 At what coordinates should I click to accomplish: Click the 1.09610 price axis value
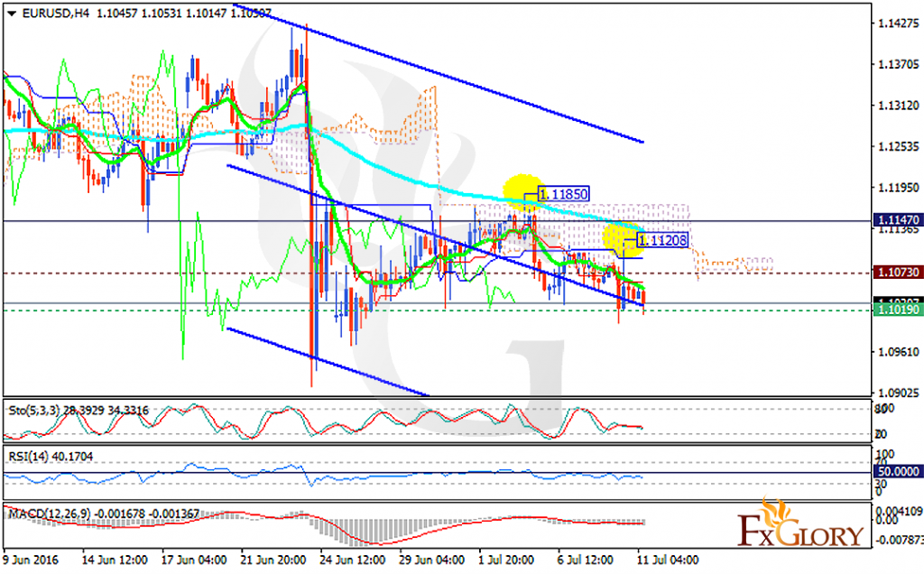tap(898, 352)
